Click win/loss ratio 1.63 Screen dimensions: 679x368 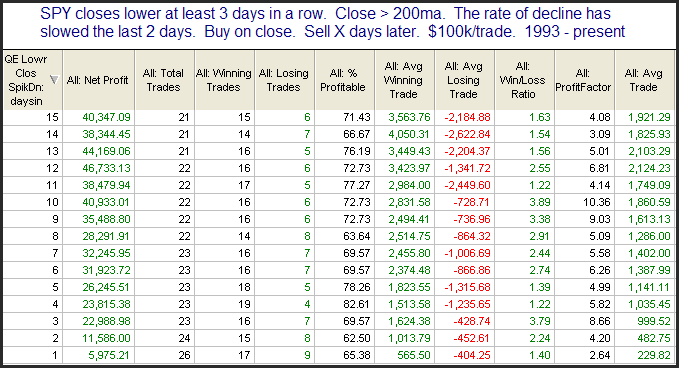click(x=540, y=117)
